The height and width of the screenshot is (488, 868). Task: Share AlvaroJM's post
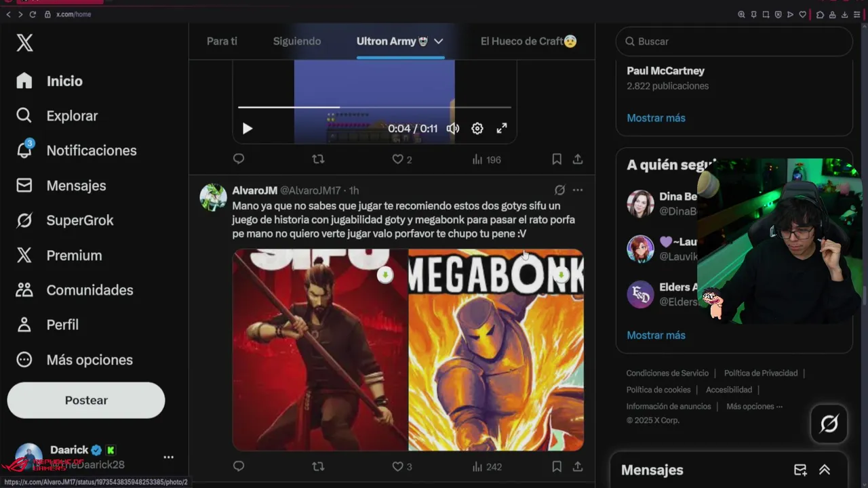[578, 466]
